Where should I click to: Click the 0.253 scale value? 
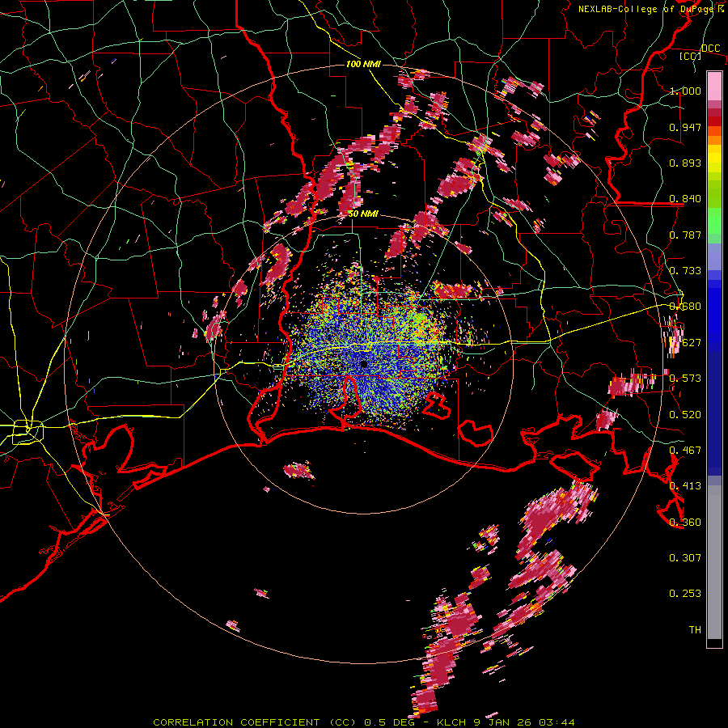(x=685, y=594)
